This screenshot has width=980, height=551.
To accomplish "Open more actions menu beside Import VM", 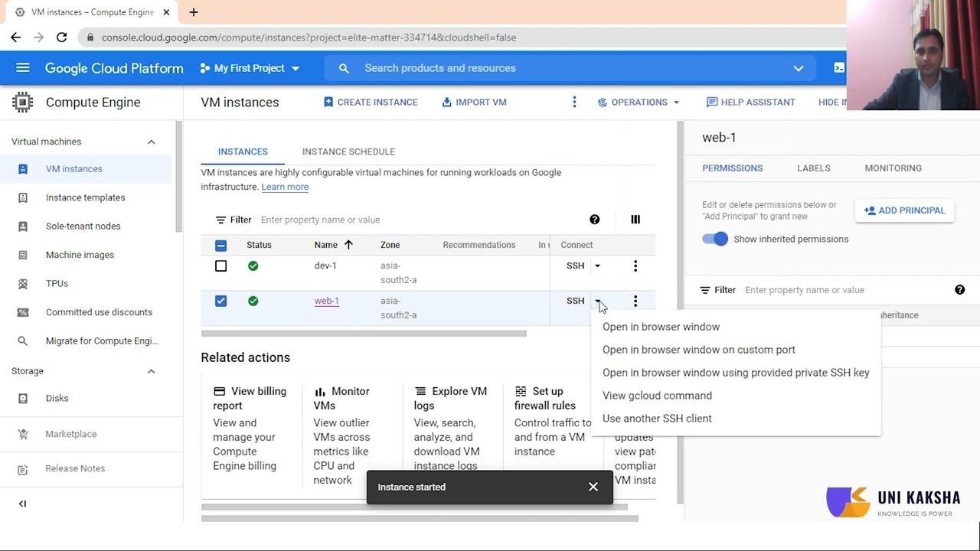I will pos(574,102).
